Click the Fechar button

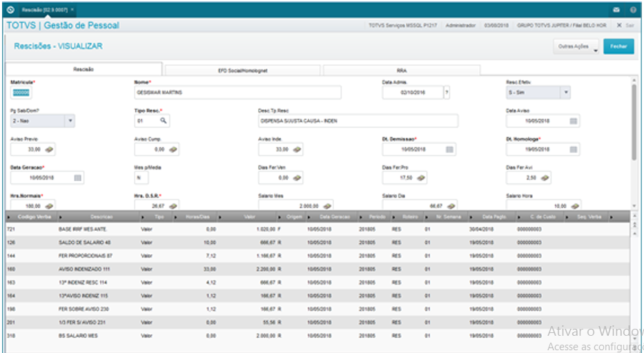point(618,46)
